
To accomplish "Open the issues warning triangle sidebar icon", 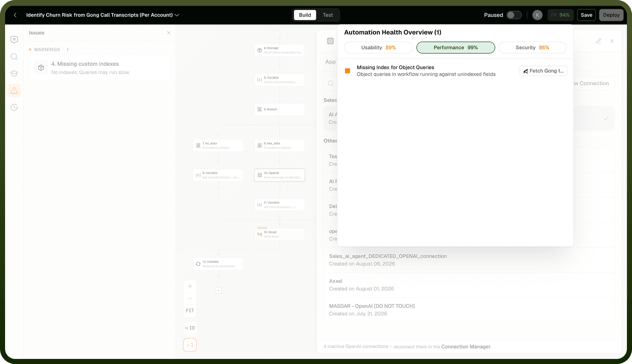I will point(14,90).
